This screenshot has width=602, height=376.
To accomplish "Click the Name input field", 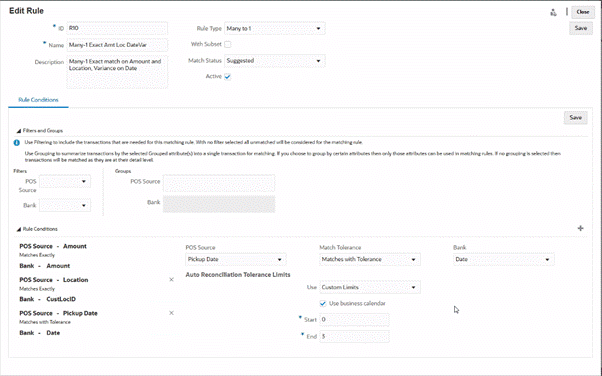I will pyautogui.click(x=117, y=45).
